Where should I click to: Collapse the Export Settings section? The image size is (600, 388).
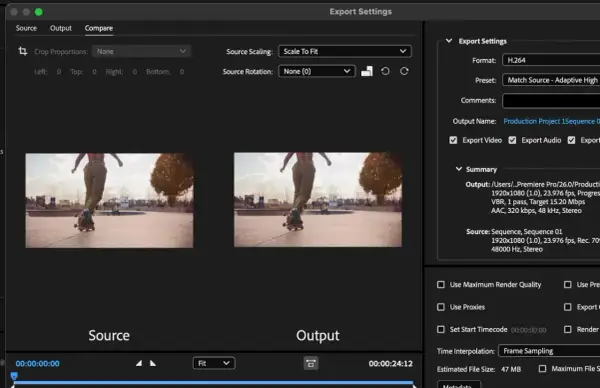[x=449, y=41]
